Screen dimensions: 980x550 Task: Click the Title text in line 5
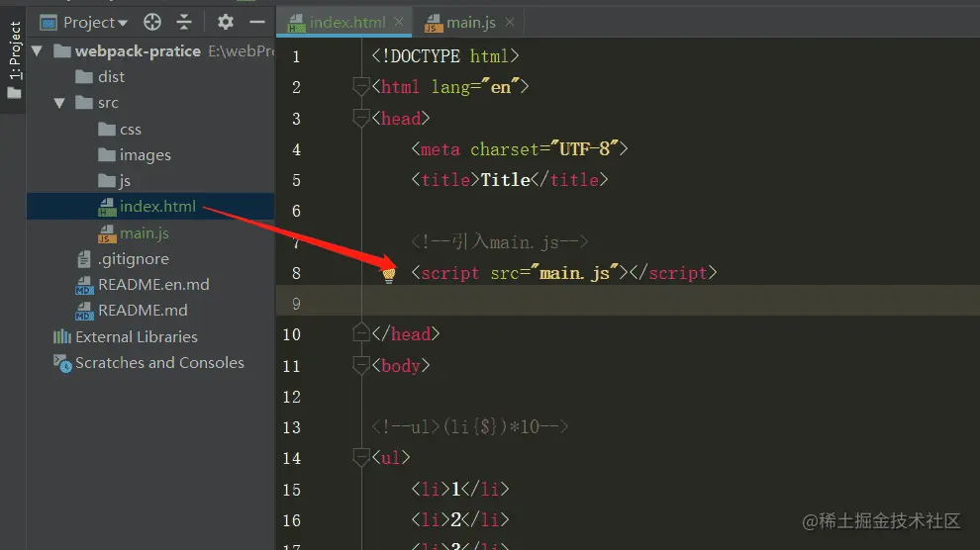coord(505,180)
